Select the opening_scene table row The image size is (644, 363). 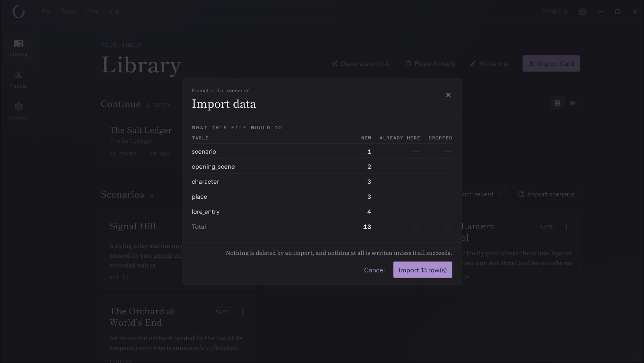pyautogui.click(x=322, y=167)
